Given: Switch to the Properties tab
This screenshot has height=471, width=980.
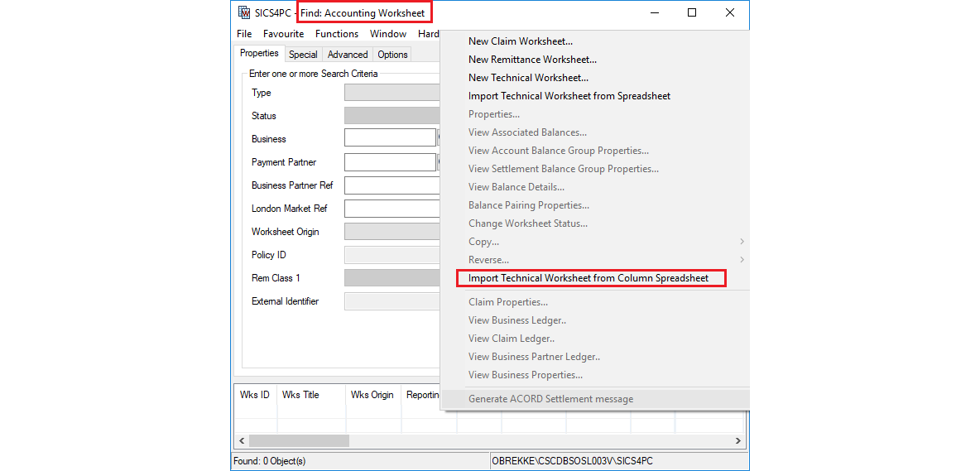Looking at the screenshot, I should click(x=259, y=54).
